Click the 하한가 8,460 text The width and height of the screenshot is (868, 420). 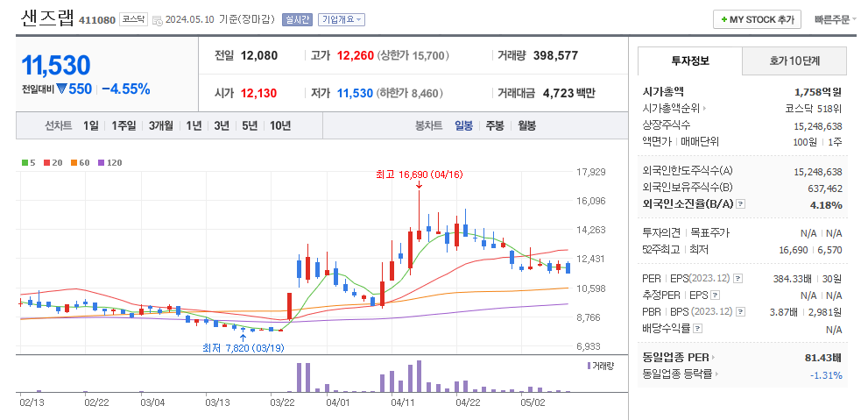tap(412, 93)
